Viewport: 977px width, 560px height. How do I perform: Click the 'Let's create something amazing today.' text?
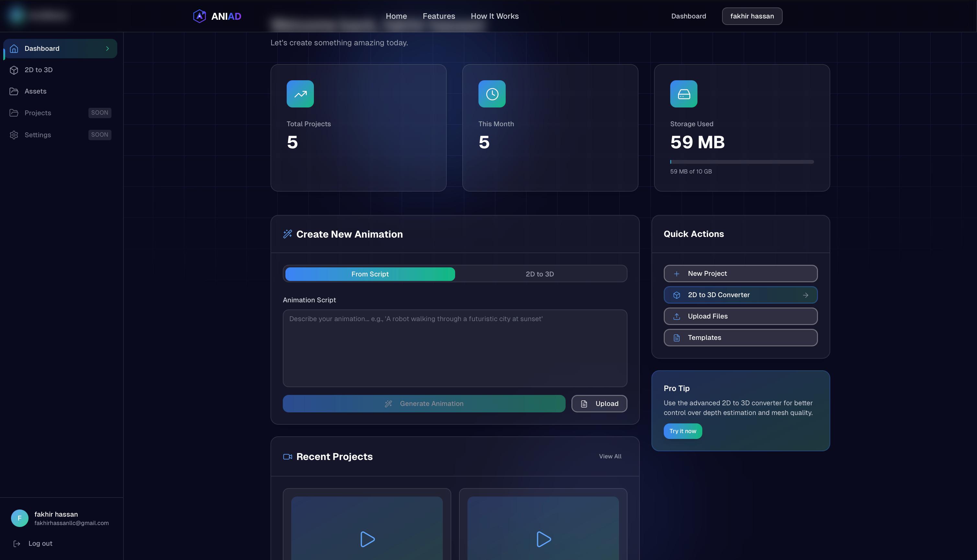click(339, 43)
